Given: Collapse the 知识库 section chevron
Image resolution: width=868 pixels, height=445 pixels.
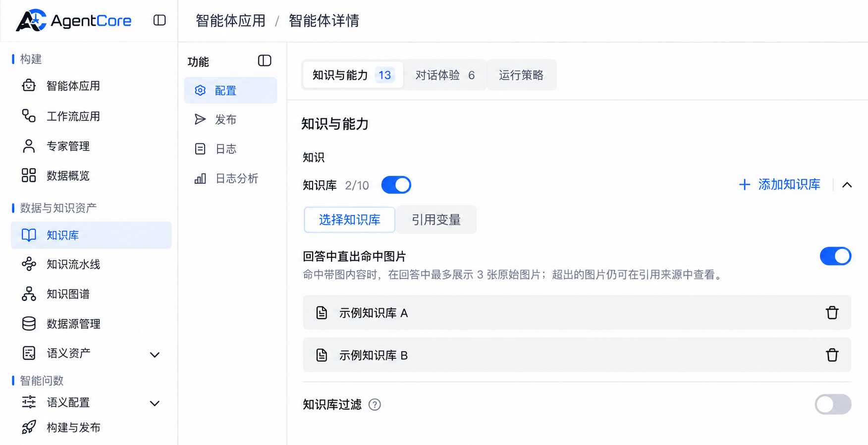Looking at the screenshot, I should click(847, 185).
